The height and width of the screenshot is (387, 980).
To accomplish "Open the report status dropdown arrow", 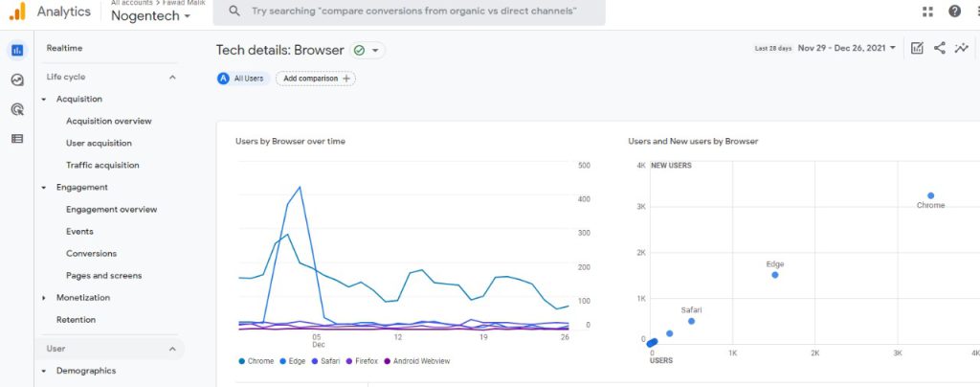I will click(x=375, y=51).
